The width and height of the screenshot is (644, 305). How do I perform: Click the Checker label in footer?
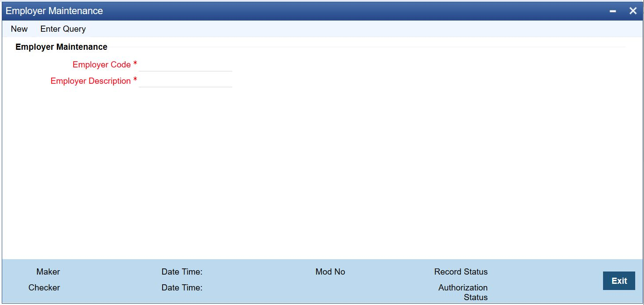click(44, 288)
